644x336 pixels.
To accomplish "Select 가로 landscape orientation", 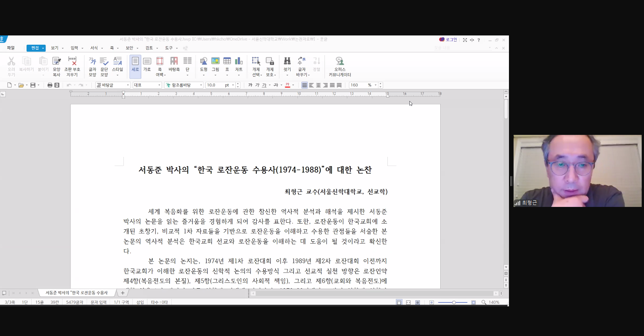I will 147,64.
